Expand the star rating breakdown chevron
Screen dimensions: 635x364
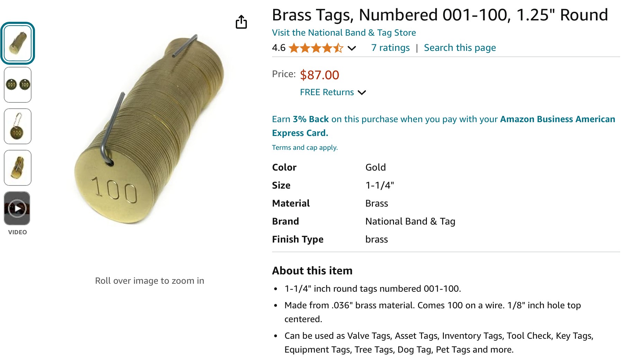click(x=352, y=48)
